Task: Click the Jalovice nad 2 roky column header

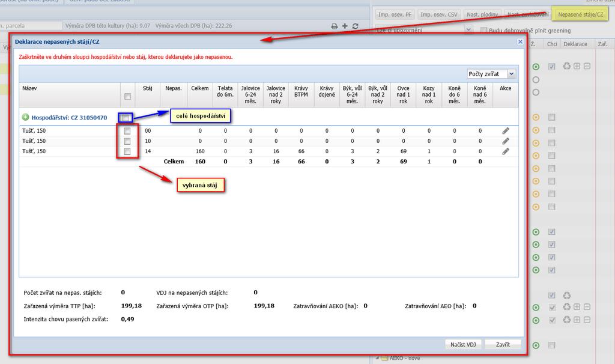Action: pyautogui.click(x=276, y=94)
